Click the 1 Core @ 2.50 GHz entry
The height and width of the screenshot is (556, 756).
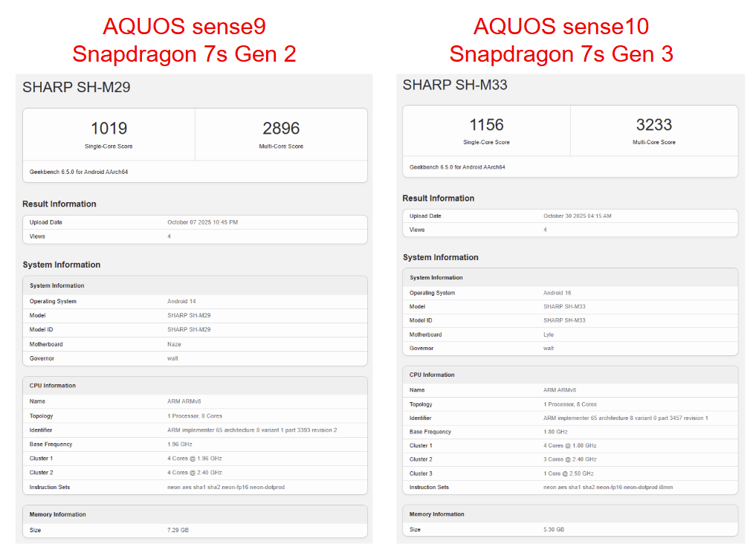569,473
